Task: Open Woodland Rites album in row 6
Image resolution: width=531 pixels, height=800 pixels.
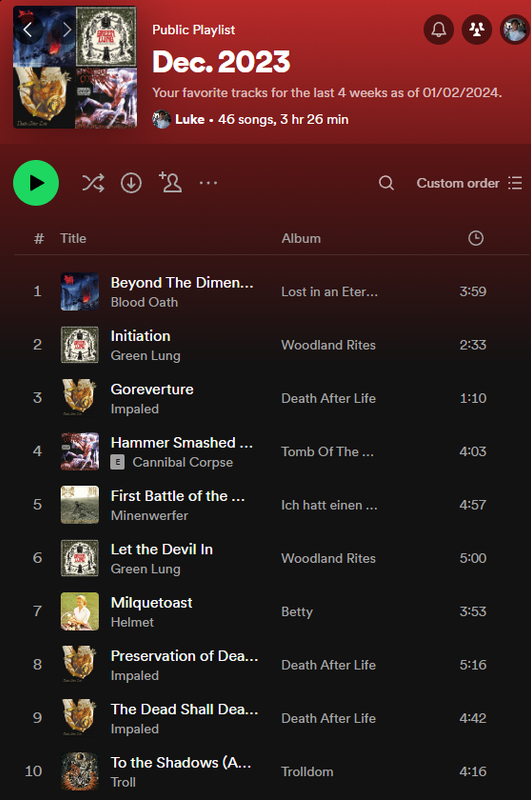Action: pos(328,558)
